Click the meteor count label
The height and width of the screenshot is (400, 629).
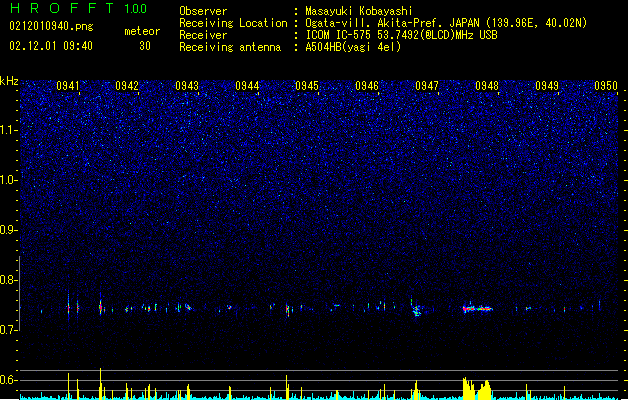142,31
